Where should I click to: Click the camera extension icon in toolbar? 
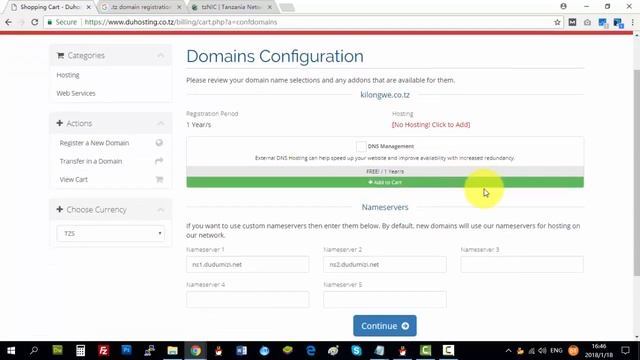click(587, 22)
